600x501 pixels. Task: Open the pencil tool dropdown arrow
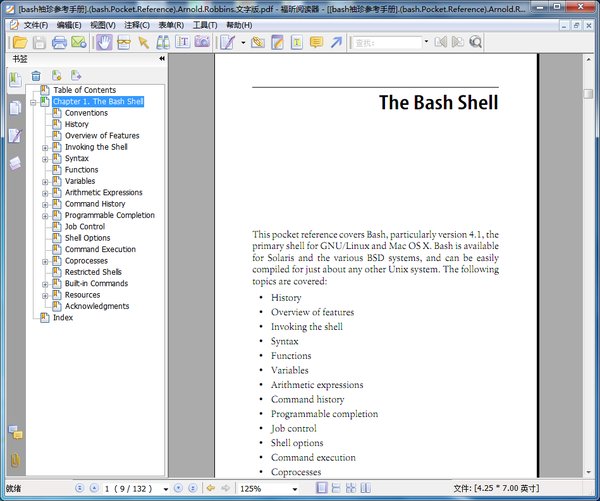pyautogui.click(x=243, y=42)
